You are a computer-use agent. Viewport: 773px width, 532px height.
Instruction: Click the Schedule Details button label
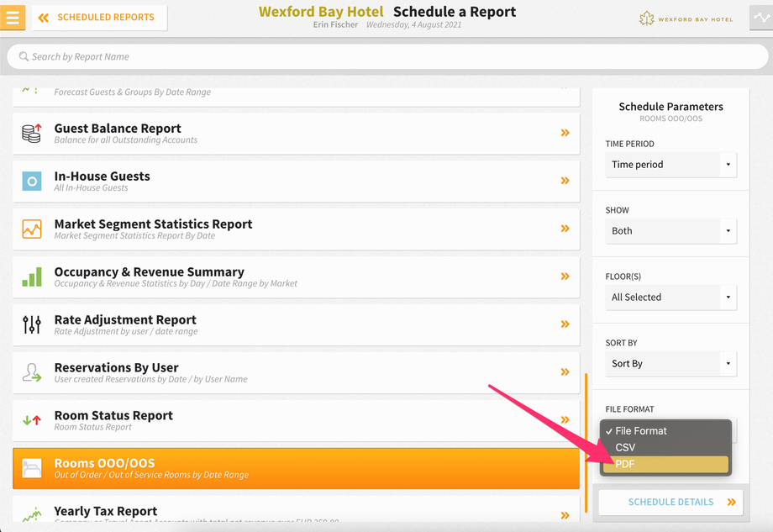point(670,502)
